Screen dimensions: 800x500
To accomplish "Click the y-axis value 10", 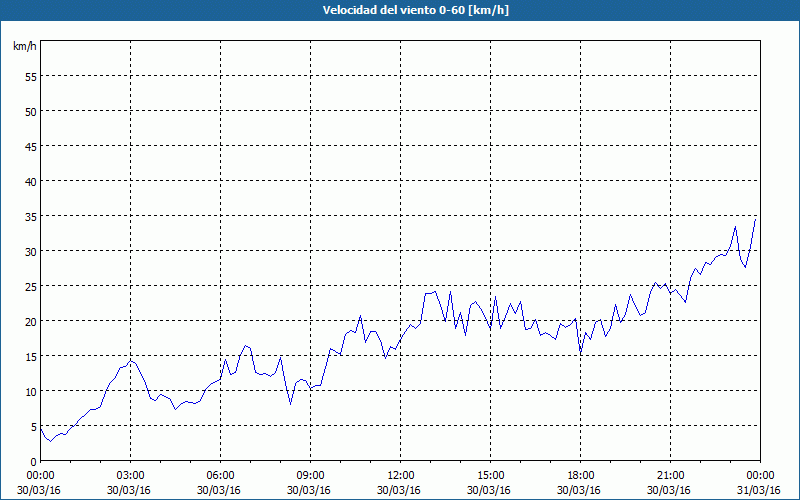I will coord(31,391).
